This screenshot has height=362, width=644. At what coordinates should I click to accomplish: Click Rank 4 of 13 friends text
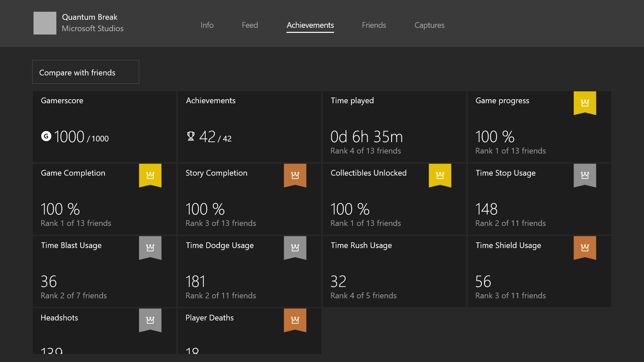point(366,151)
